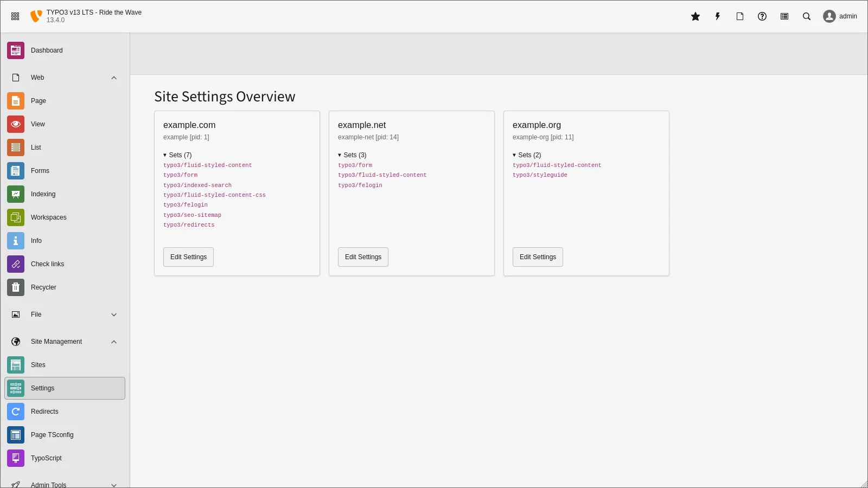868x488 pixels.
Task: Open the Recycler trash icon
Action: 15,287
